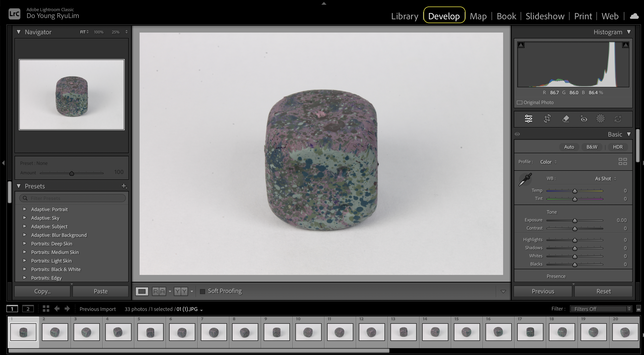This screenshot has width=644, height=355.
Task: Switch to the Slideshow module
Action: [x=545, y=16]
